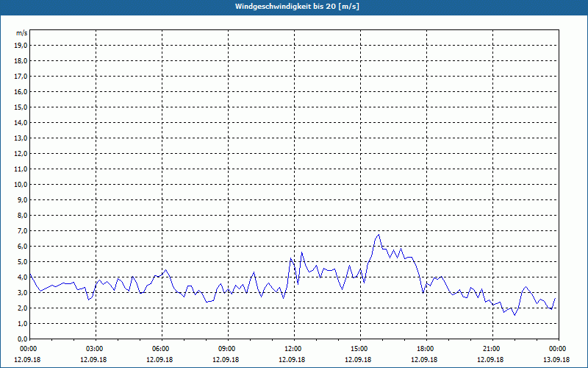The height and width of the screenshot is (368, 588).
Task: Pick the '15:00' x-axis time label
Action: tap(359, 349)
